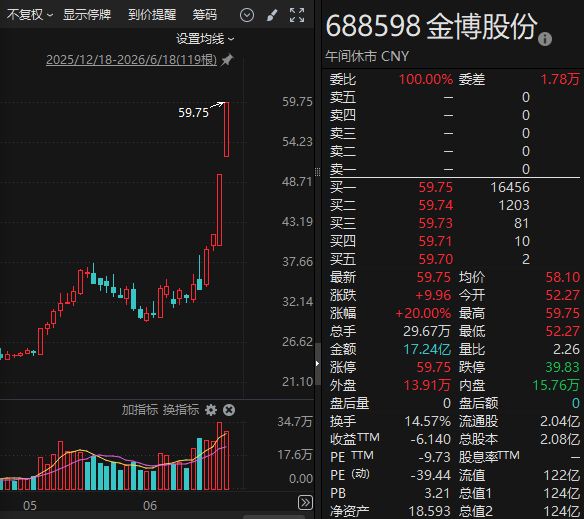Viewport: 584px width, 519px height.
Task: Click the 净资产 value 18.593
Action: (x=429, y=511)
